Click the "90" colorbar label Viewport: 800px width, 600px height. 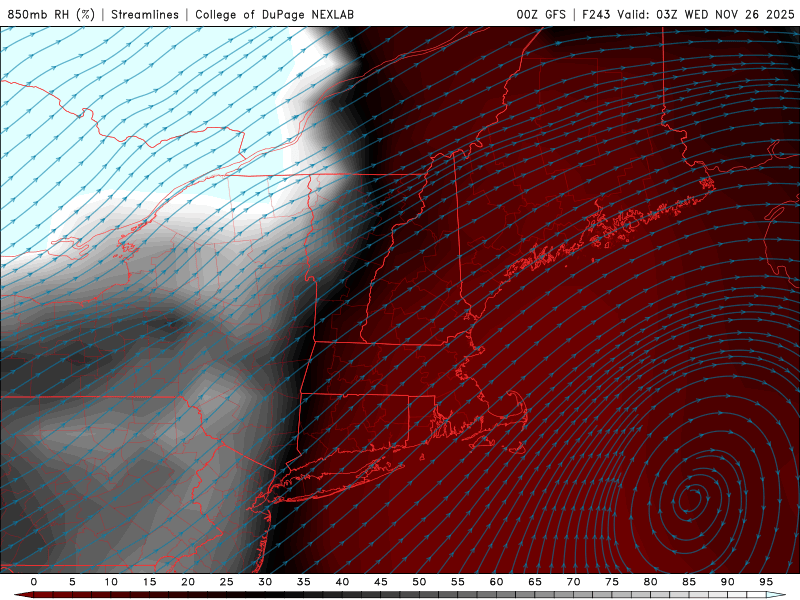(727, 582)
